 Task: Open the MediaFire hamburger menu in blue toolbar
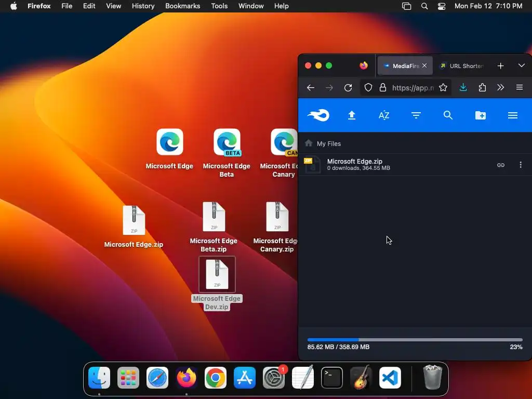[513, 115]
